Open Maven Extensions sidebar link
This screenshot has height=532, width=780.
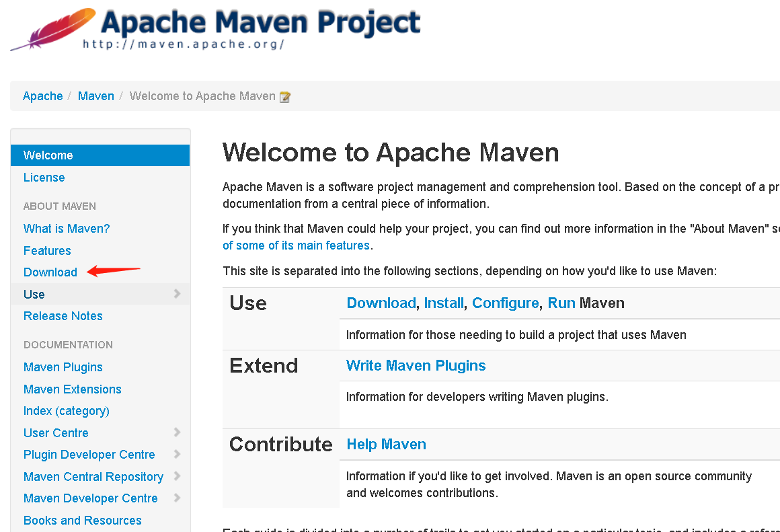73,389
